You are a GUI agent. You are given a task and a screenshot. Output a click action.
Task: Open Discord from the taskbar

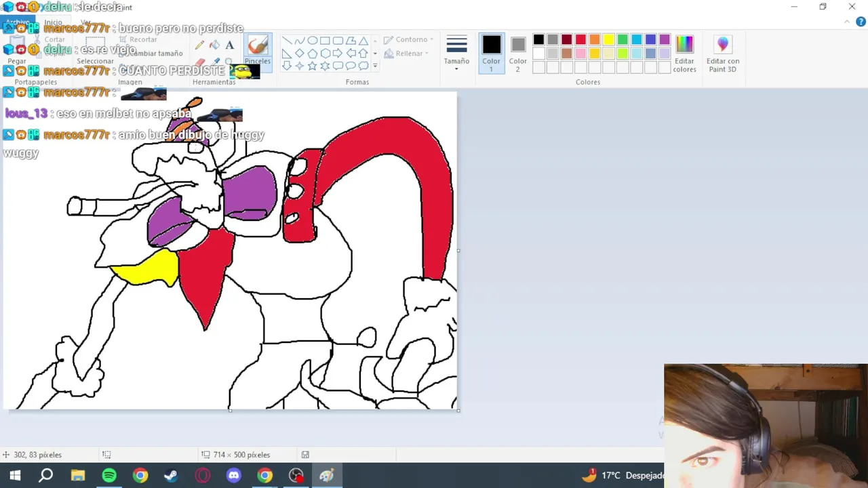click(x=234, y=475)
